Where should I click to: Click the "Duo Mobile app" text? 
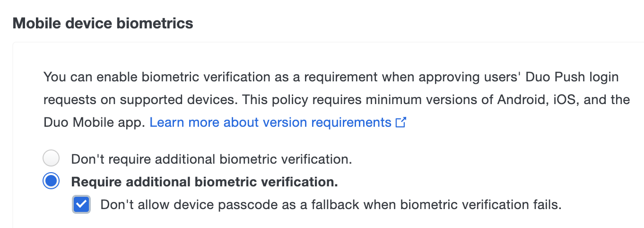tap(93, 123)
